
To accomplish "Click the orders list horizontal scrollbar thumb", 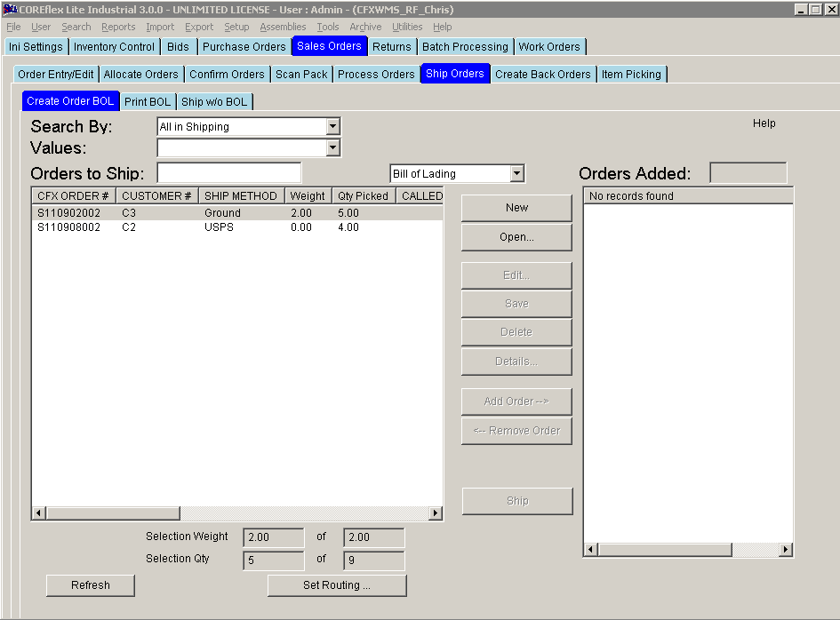I will point(113,513).
